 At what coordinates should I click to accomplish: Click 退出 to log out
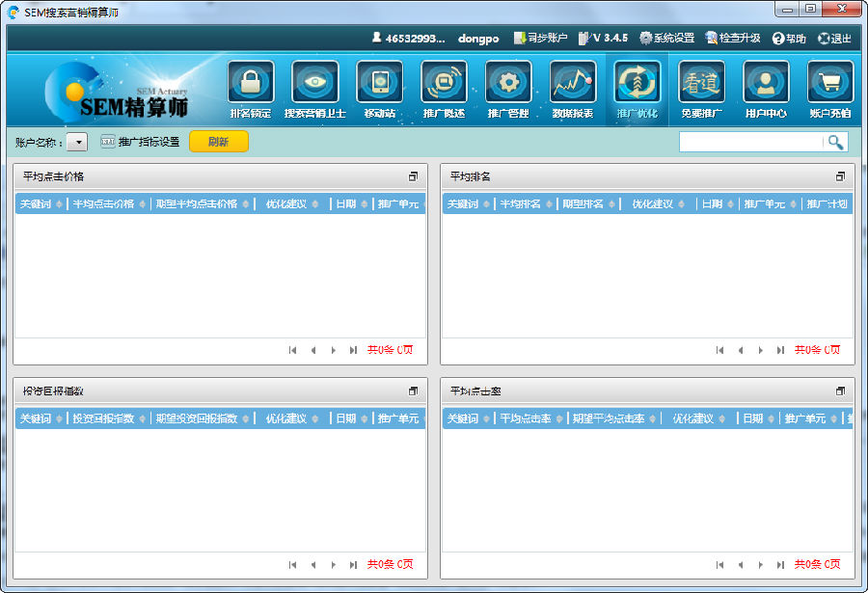tap(835, 39)
